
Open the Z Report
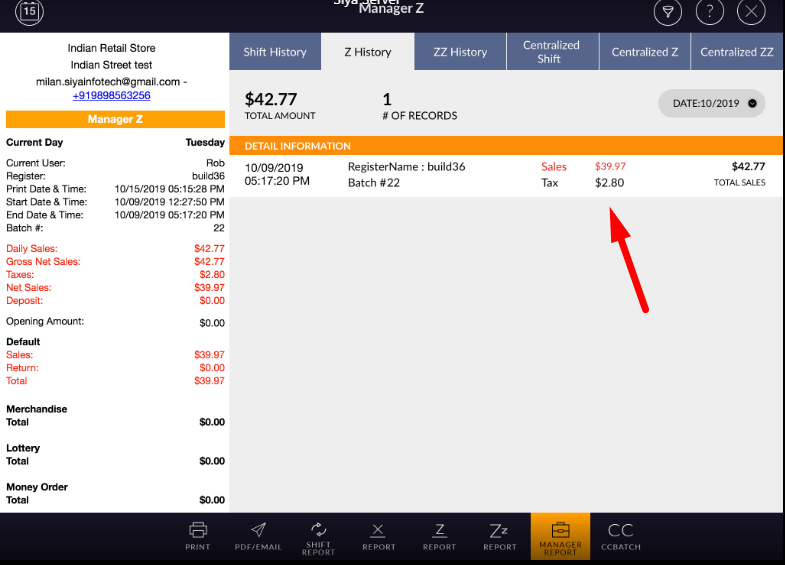pos(439,535)
